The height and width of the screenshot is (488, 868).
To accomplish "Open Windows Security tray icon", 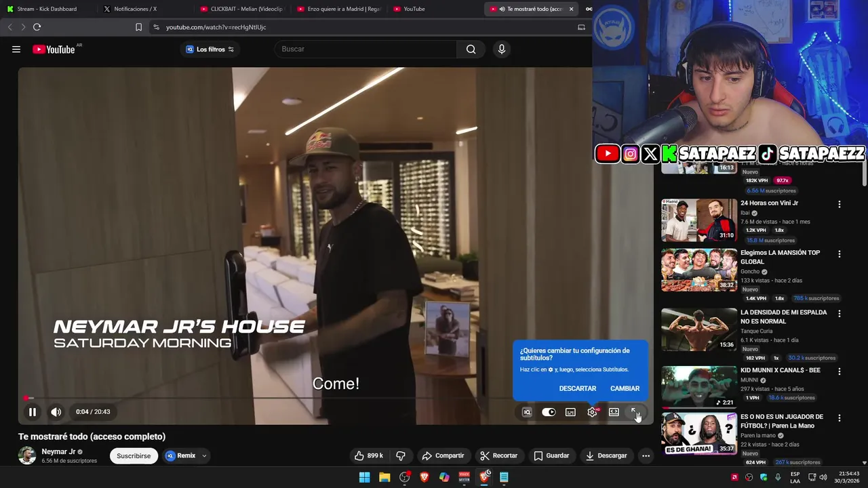I will point(764,477).
